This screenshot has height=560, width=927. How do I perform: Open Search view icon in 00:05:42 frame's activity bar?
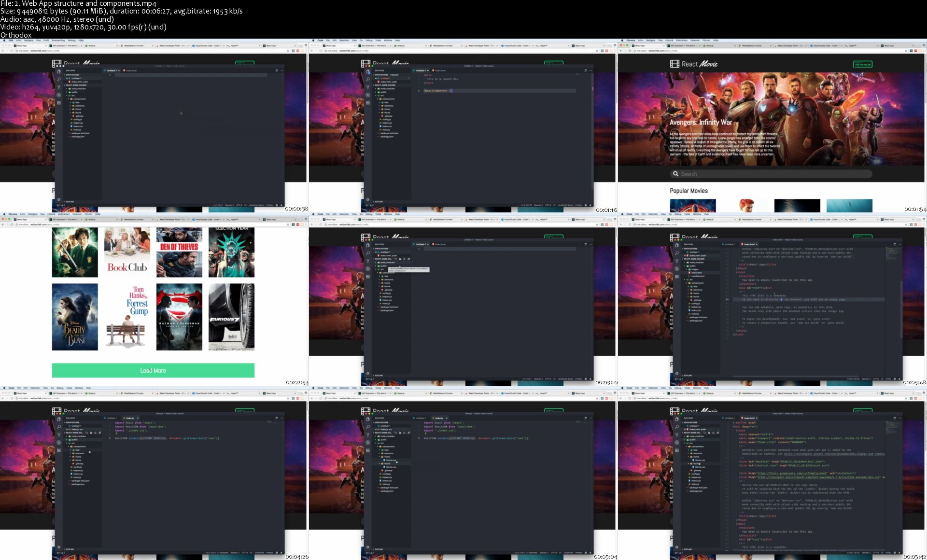[x=677, y=427]
